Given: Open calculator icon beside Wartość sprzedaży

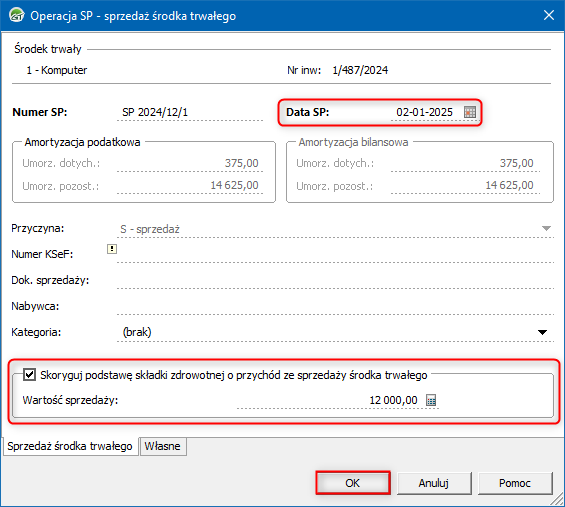Looking at the screenshot, I should 431,400.
